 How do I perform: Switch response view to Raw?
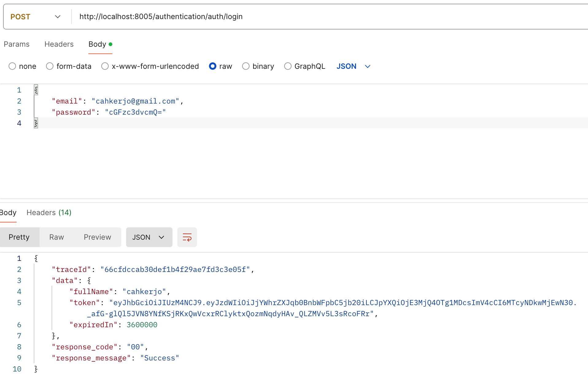pyautogui.click(x=56, y=237)
